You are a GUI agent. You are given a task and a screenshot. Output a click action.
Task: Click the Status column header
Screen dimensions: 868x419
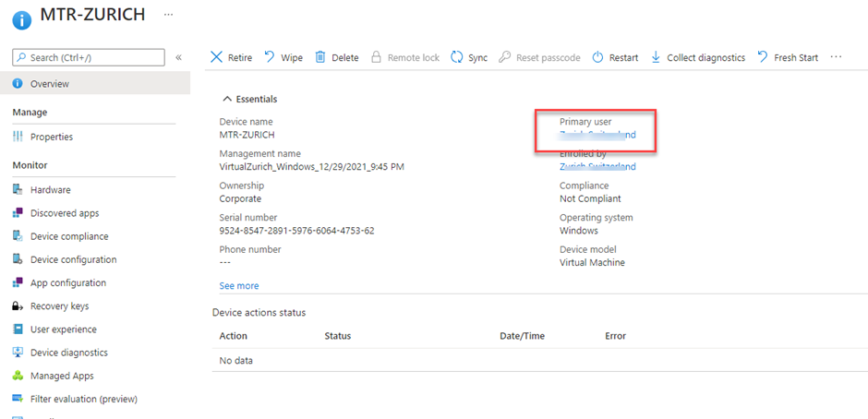tap(338, 336)
